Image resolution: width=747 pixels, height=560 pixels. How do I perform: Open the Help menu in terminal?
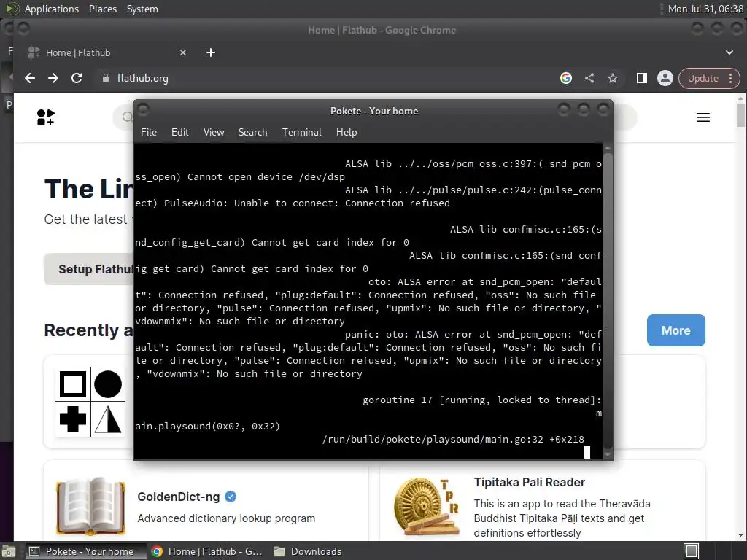347,133
